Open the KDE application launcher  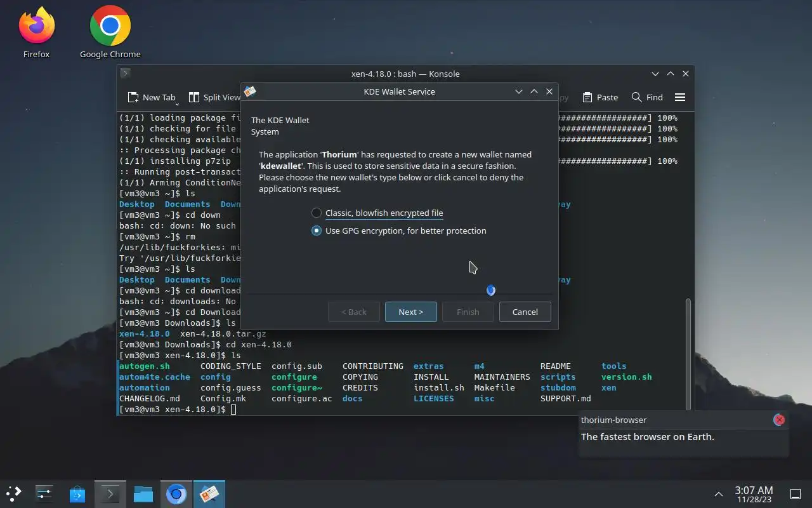coord(13,493)
